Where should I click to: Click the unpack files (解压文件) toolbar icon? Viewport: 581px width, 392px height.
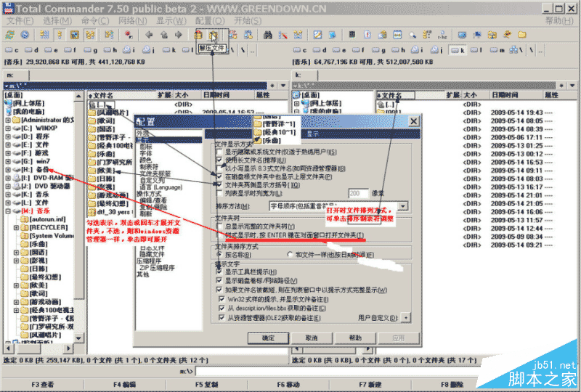point(213,35)
